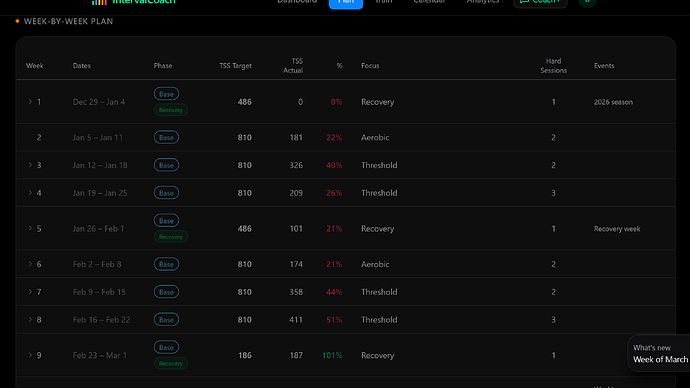Click the Jan 19 – Jan 25 dates cell

[x=100, y=193]
